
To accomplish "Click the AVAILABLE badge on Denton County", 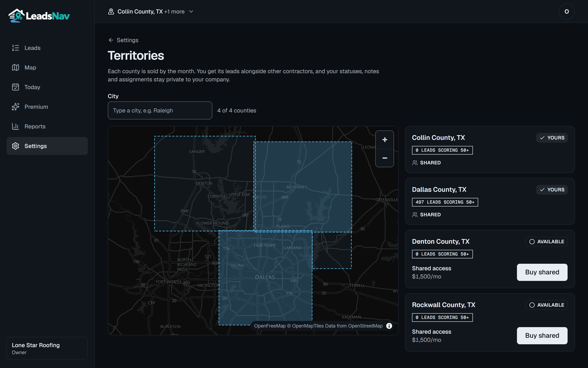I will (x=547, y=242).
